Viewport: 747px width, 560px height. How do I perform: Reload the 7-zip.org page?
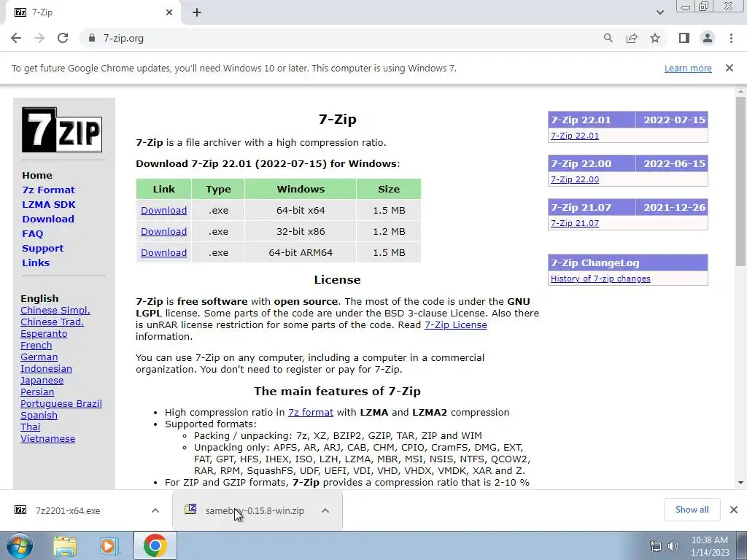point(63,38)
